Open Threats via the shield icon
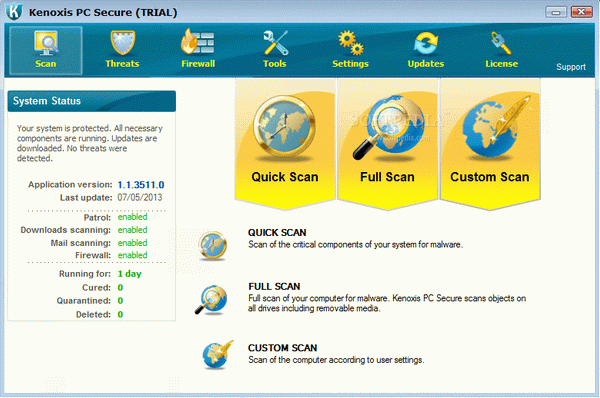The width and height of the screenshot is (600, 398). click(122, 43)
